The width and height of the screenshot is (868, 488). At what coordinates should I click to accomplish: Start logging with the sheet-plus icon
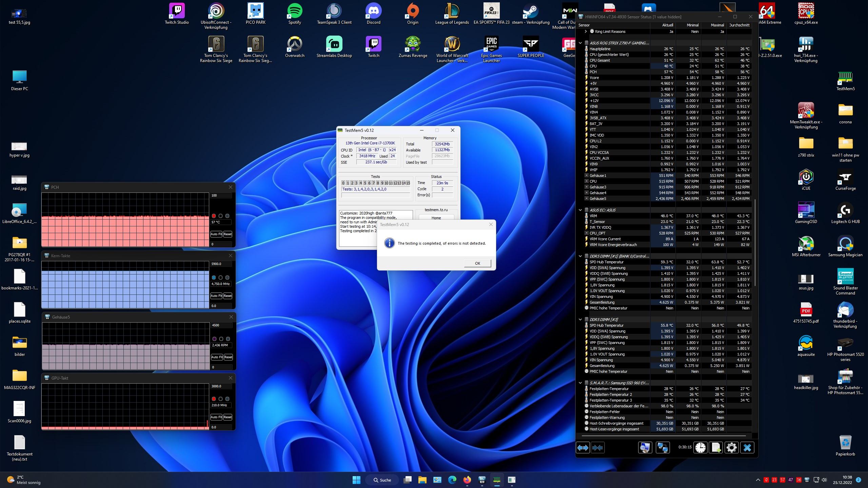[x=716, y=448]
